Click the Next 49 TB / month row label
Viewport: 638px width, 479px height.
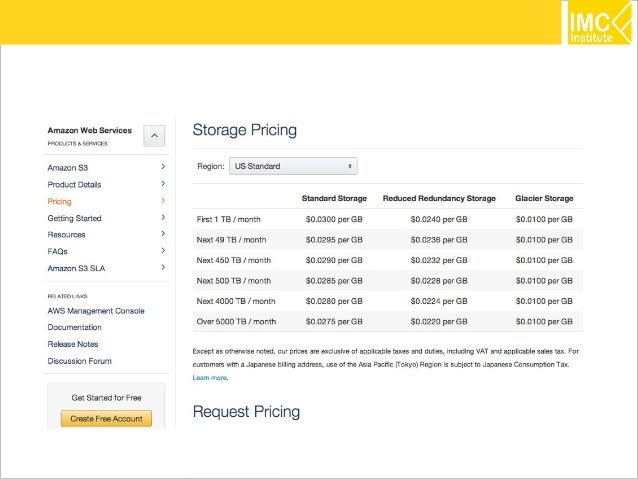[x=231, y=240]
